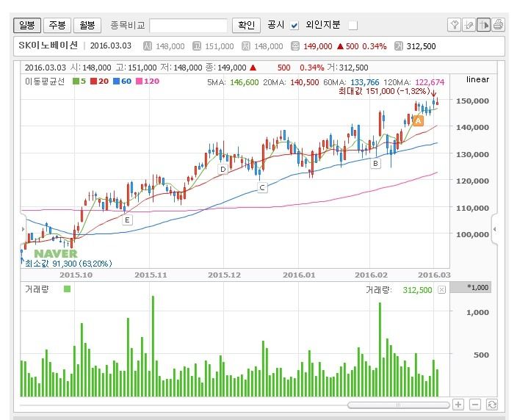Close the volume indicator X icon
Image resolution: width=517 pixels, height=420 pixels.
pos(441,290)
